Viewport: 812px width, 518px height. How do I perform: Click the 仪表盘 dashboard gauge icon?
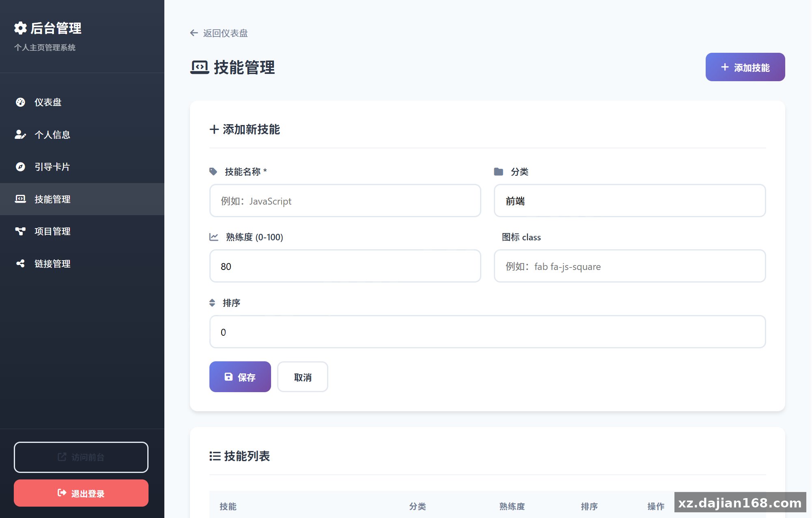[x=20, y=102]
